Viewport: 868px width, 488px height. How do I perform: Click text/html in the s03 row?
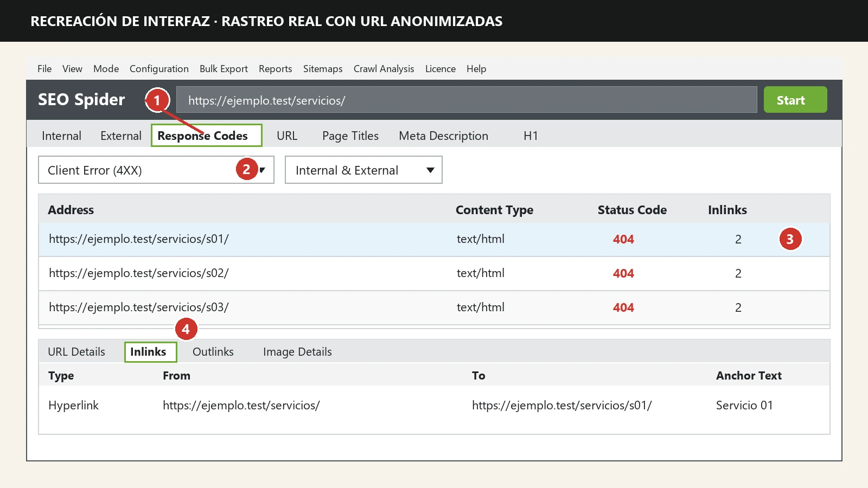point(480,307)
